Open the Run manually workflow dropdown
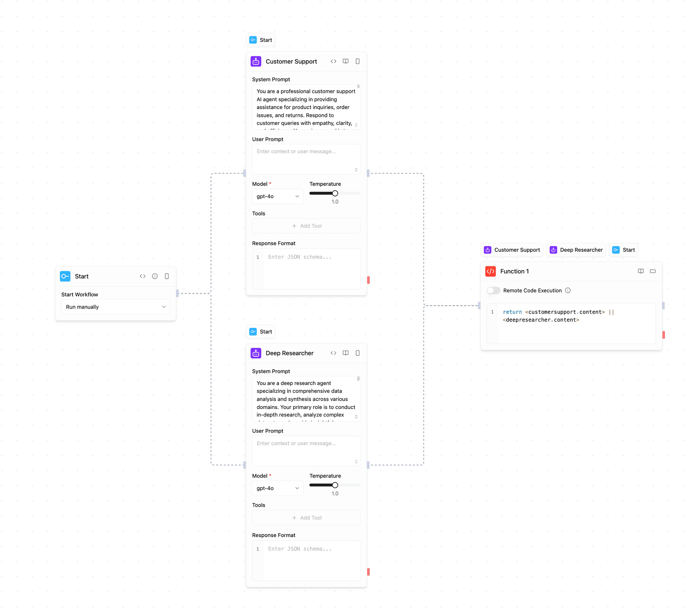 click(115, 307)
